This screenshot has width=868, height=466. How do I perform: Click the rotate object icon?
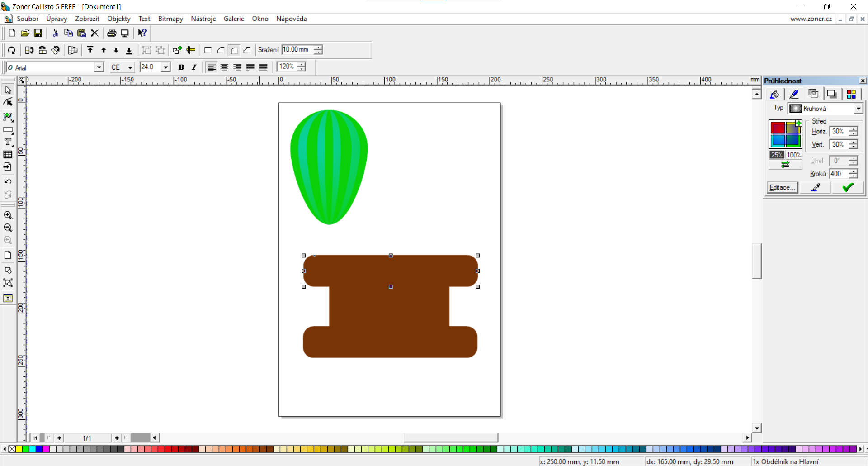(12, 50)
